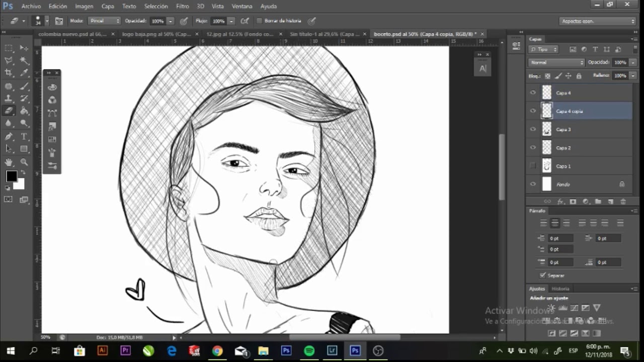Open the Normal blend mode dropdown
The image size is (644, 362).
(556, 62)
